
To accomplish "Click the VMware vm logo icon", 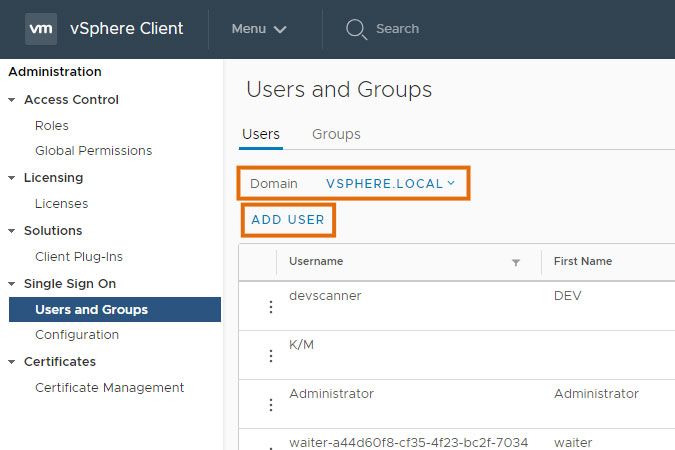I will (41, 29).
